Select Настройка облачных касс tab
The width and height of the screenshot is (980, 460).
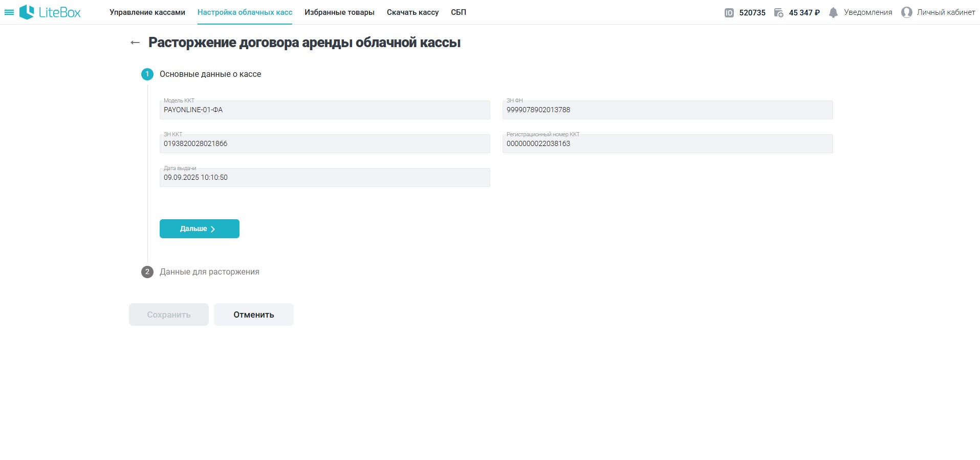click(x=245, y=12)
